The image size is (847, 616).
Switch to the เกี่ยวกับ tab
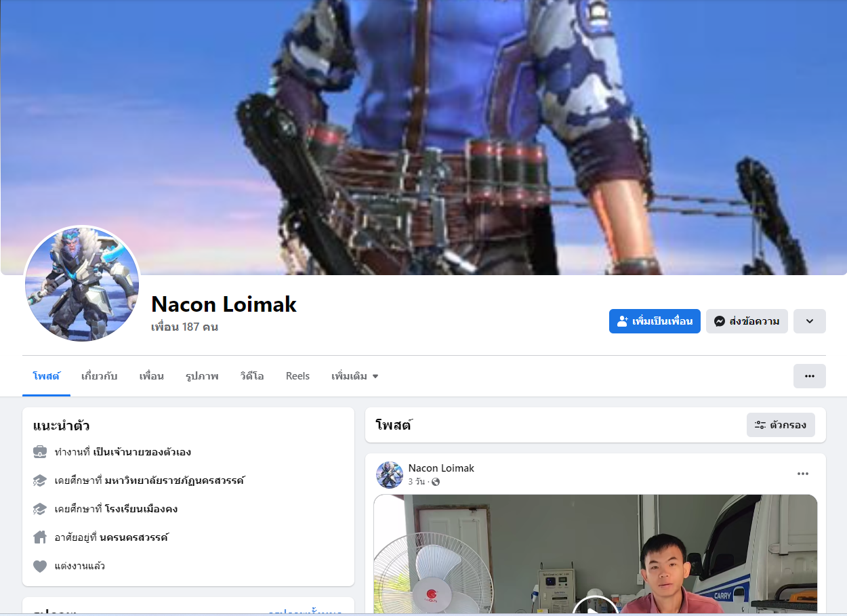pos(99,376)
